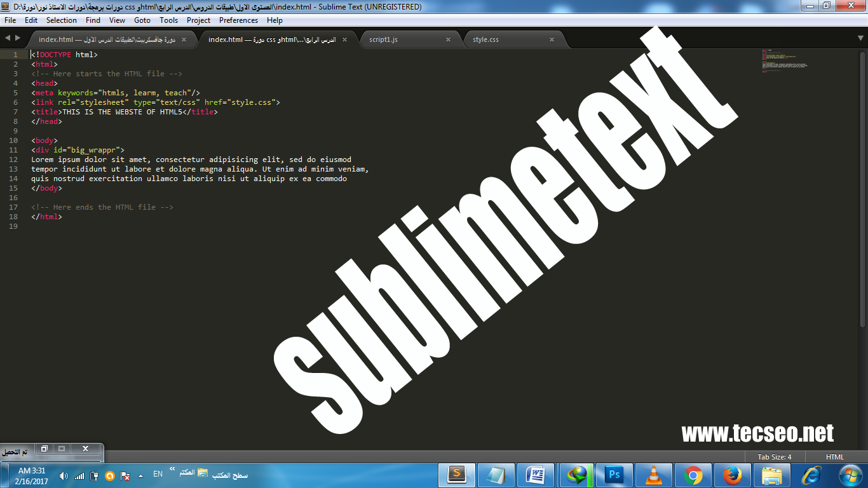Screen dimensions: 868x488
Task: Change the Tab Size: 4 setting
Action: [775, 457]
